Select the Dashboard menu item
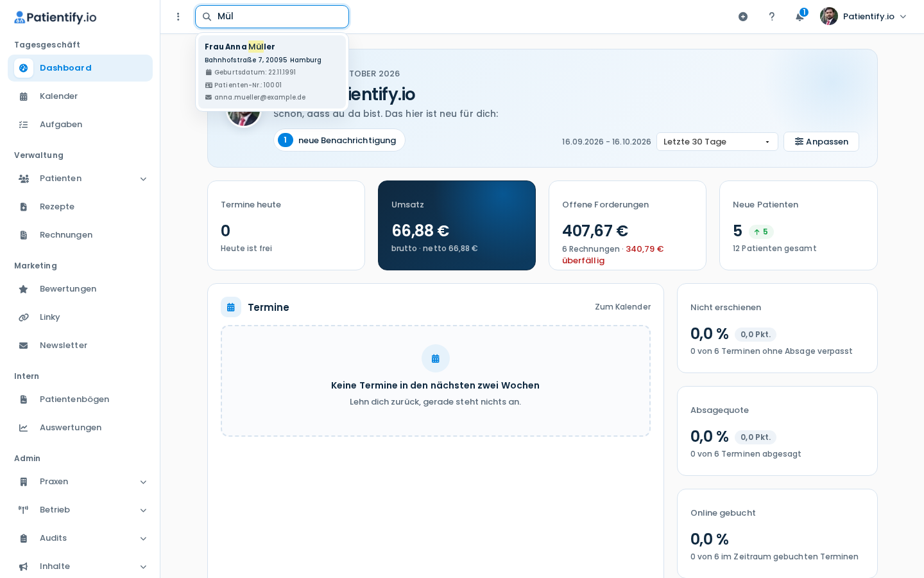Screen dimensions: 924x578 80,68
